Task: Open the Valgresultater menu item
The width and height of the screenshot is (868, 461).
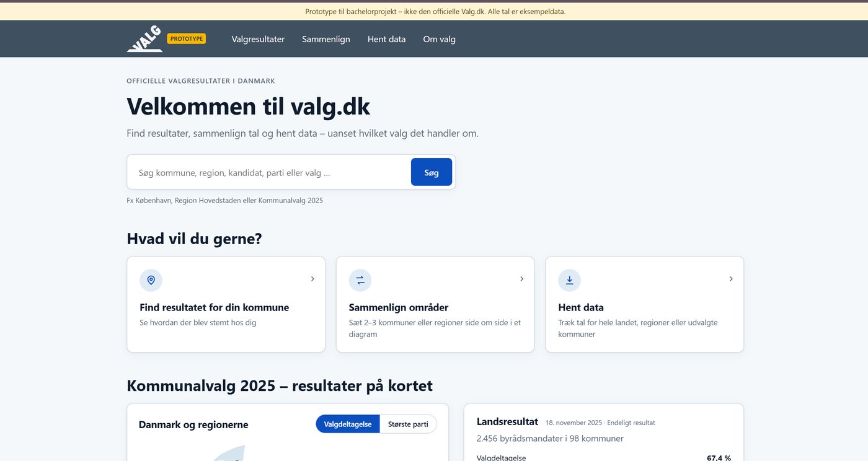Action: 258,39
